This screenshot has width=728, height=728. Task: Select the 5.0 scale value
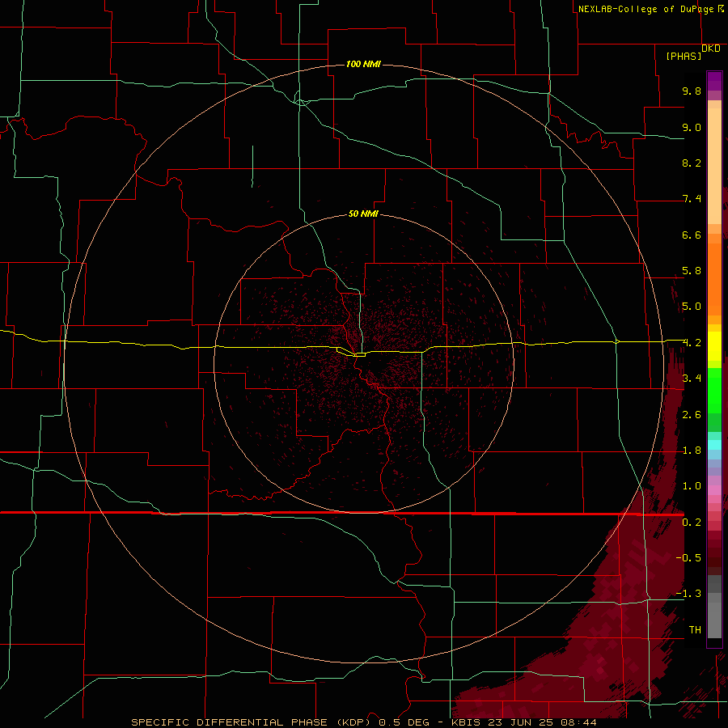[x=692, y=307]
